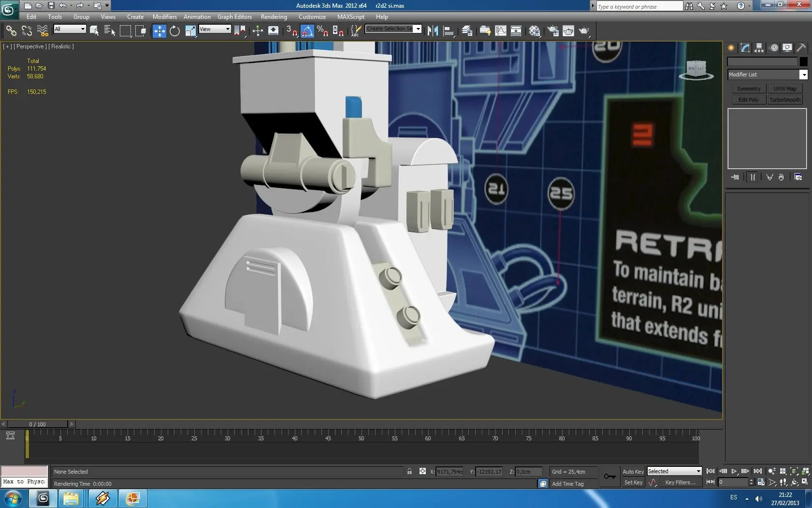Open the Animation menu
The width and height of the screenshot is (812, 508).
pos(197,17)
